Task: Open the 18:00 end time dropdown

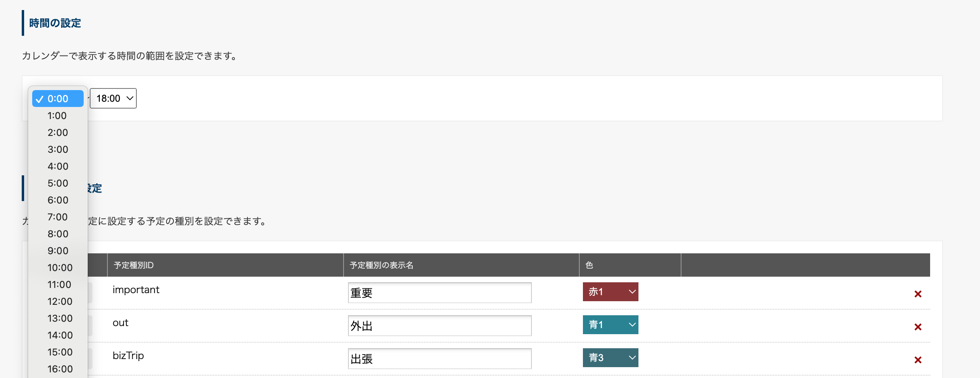Action: pyautogui.click(x=113, y=99)
